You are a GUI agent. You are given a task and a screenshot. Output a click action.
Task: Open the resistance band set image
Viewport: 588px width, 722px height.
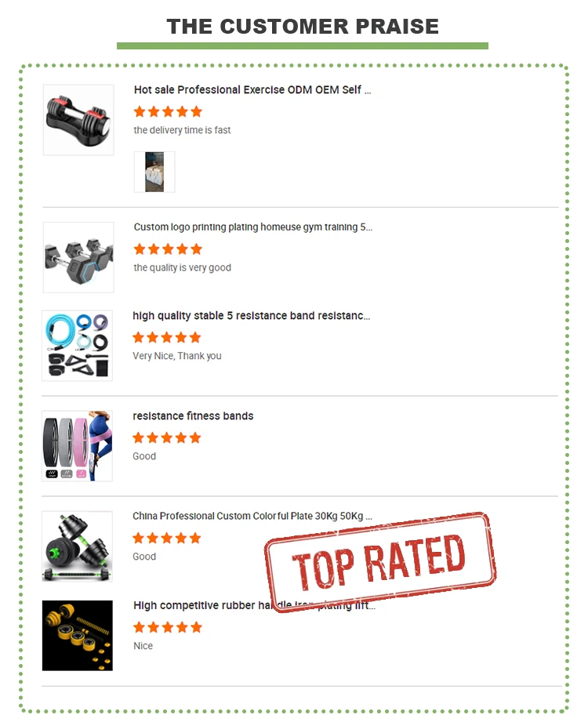point(78,346)
